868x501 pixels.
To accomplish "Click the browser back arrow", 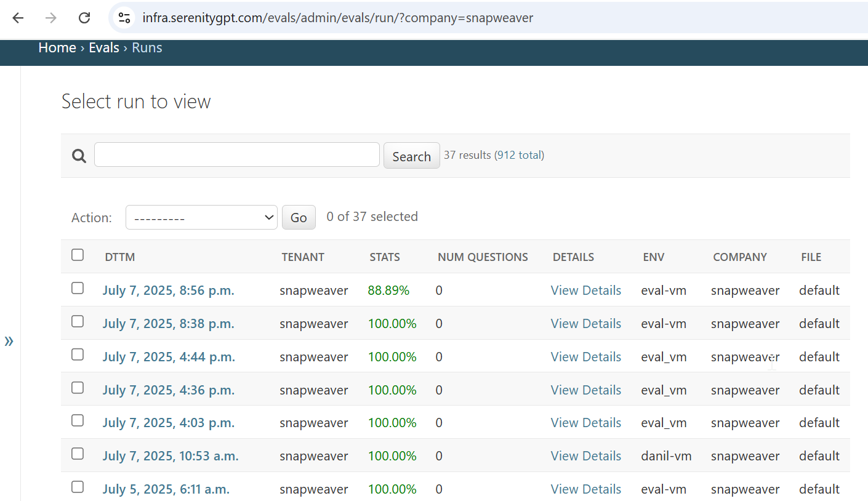I will [18, 18].
